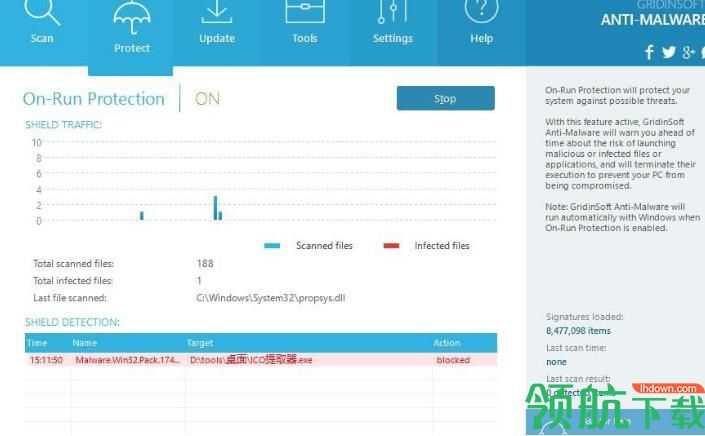Select the On-Run Protection heading
This screenshot has width=705, height=436.
tap(94, 98)
